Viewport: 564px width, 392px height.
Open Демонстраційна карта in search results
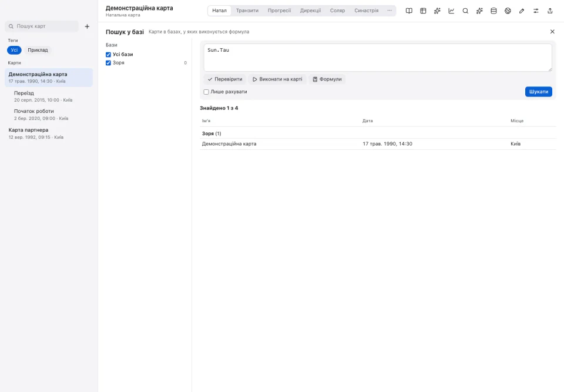378,144
